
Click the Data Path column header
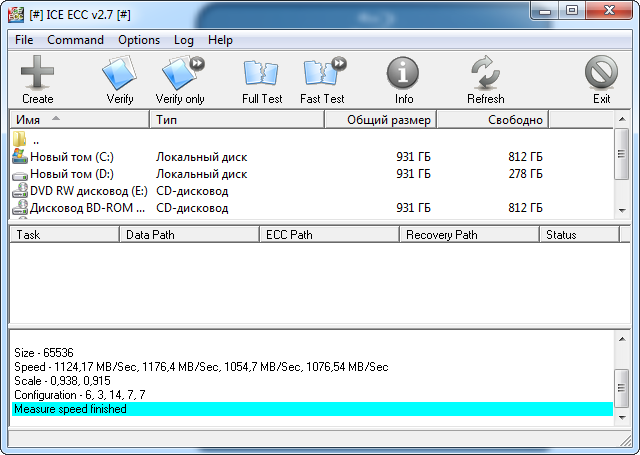tap(189, 235)
